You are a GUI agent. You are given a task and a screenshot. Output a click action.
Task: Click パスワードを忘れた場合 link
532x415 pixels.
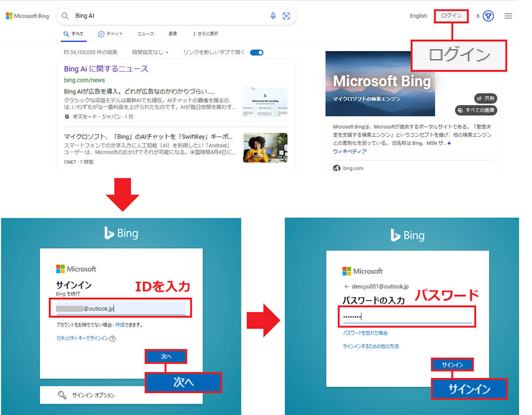(365, 333)
